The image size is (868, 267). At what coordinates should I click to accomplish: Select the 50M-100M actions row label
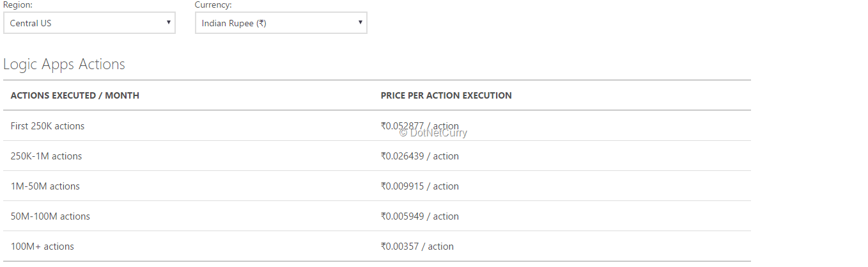click(x=50, y=216)
